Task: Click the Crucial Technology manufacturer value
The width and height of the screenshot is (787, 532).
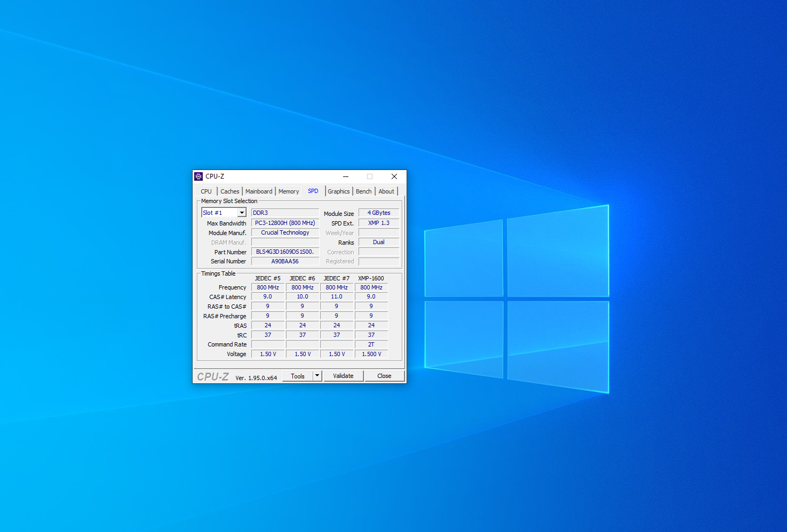Action: (285, 232)
